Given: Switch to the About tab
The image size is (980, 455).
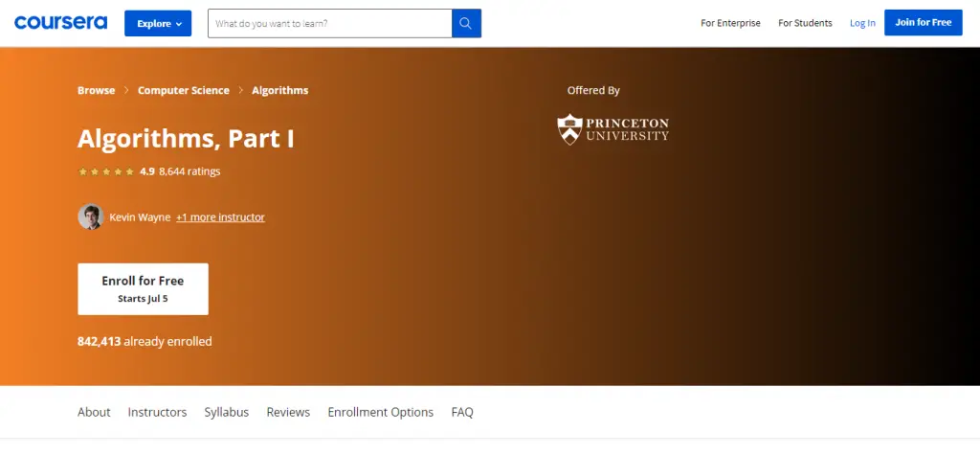Looking at the screenshot, I should [94, 412].
